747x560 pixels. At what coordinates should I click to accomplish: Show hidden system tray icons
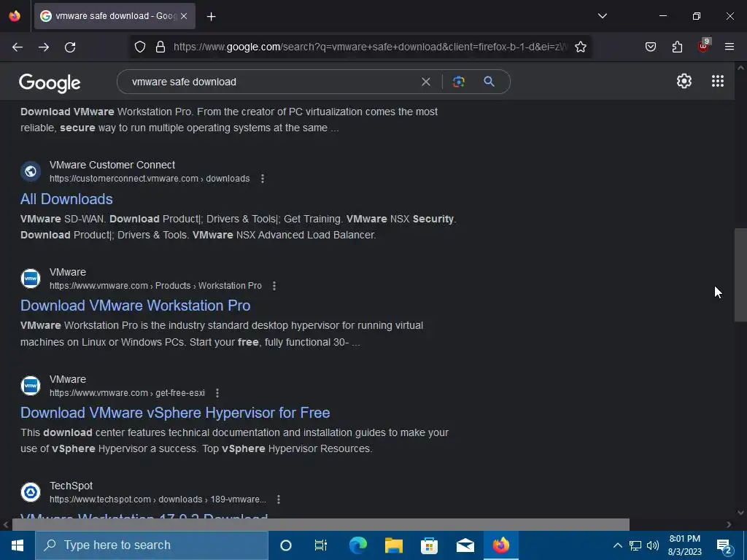pyautogui.click(x=617, y=545)
